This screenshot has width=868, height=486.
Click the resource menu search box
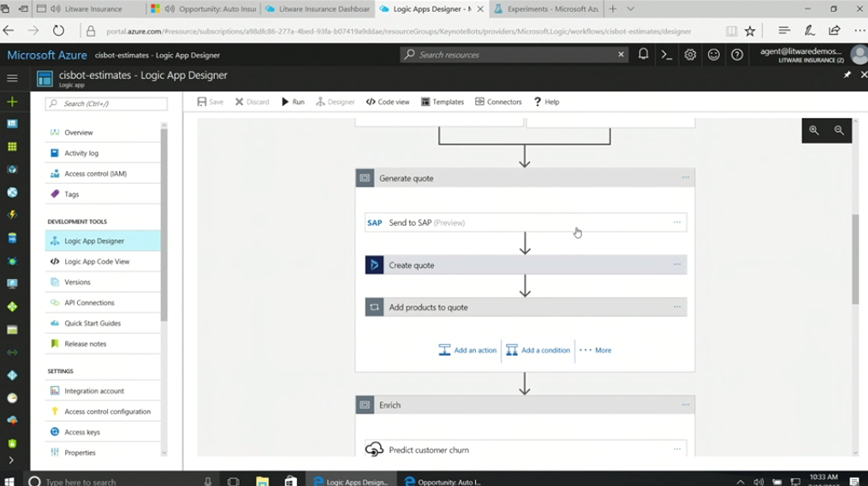(106, 104)
